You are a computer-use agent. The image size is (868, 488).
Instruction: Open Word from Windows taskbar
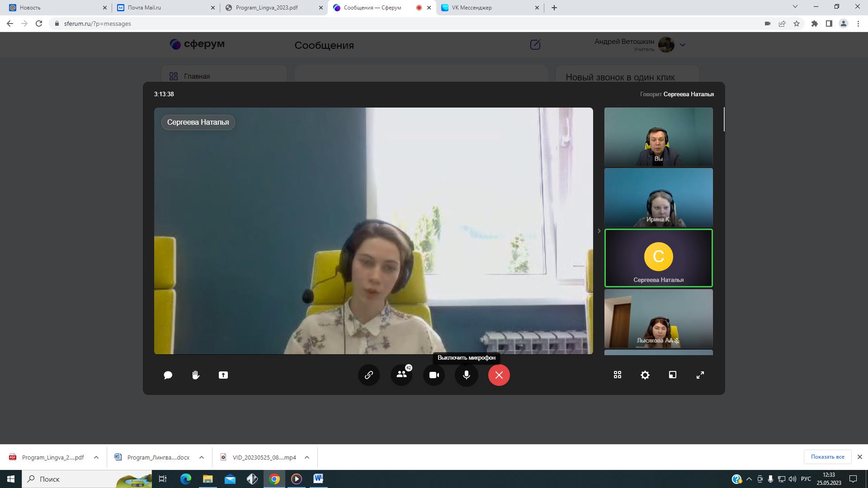pos(318,479)
